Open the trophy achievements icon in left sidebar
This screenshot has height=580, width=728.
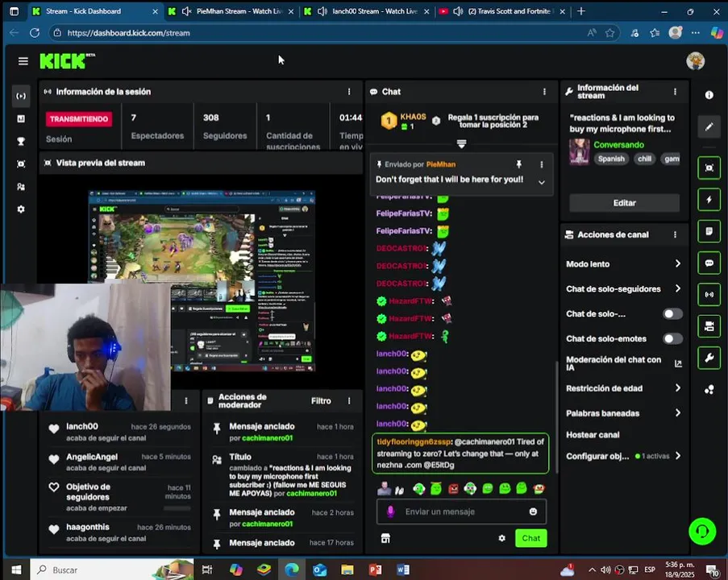point(21,142)
